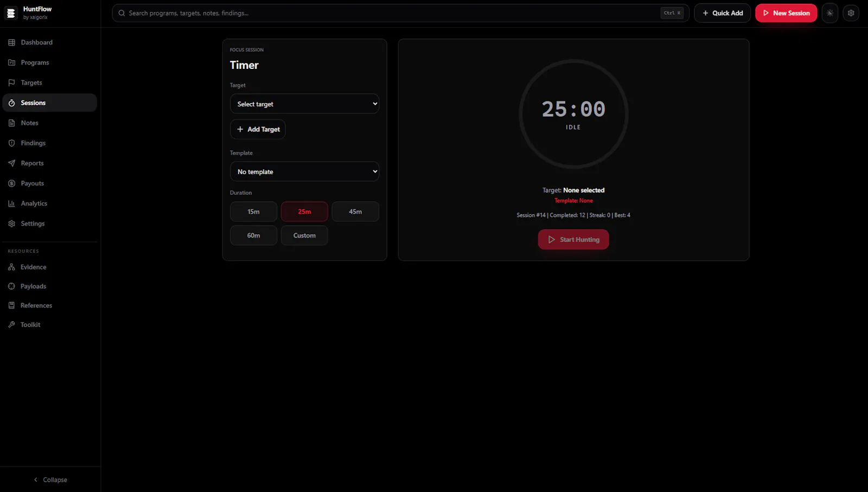868x492 pixels.
Task: Click the 25:00 timer display
Action: pyautogui.click(x=573, y=109)
